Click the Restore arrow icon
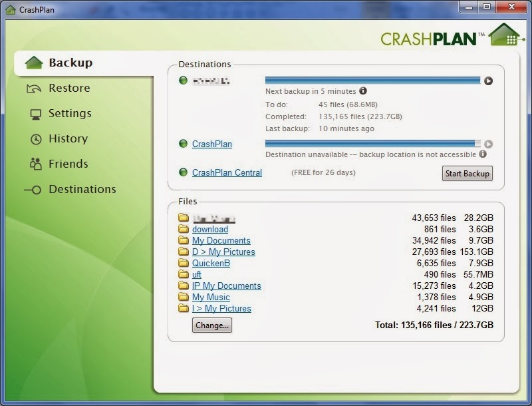Image resolution: width=532 pixels, height=406 pixels. pos(34,89)
